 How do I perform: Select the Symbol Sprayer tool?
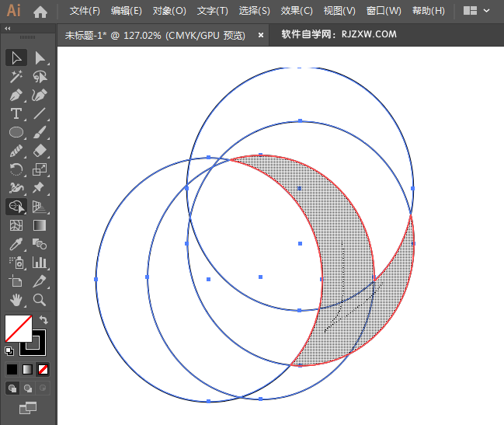click(x=16, y=263)
